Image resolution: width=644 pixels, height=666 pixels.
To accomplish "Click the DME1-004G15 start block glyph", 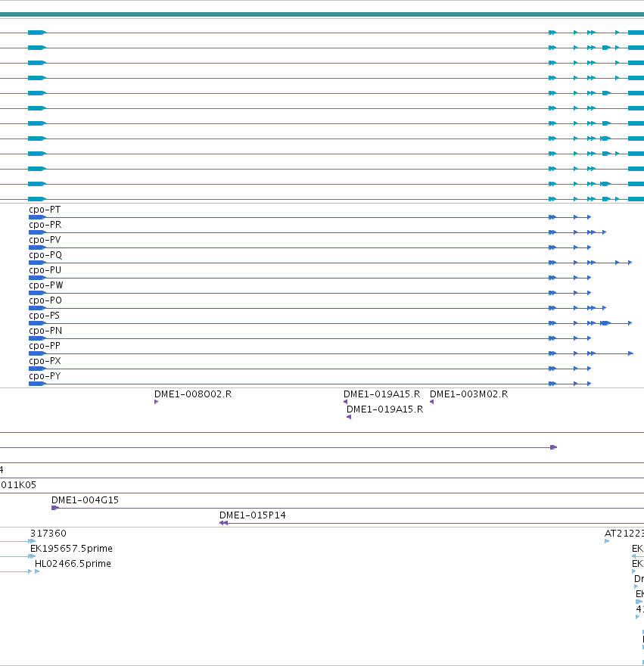I will point(54,508).
